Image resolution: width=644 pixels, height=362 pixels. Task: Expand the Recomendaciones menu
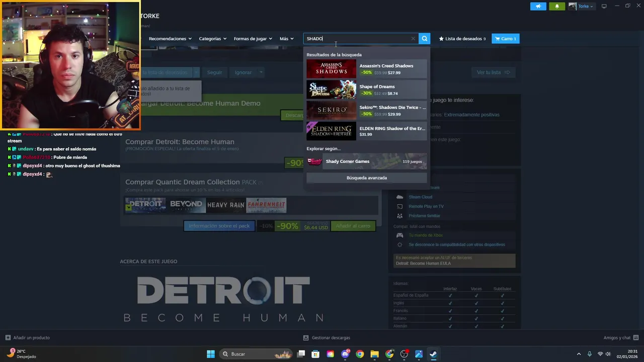point(170,39)
